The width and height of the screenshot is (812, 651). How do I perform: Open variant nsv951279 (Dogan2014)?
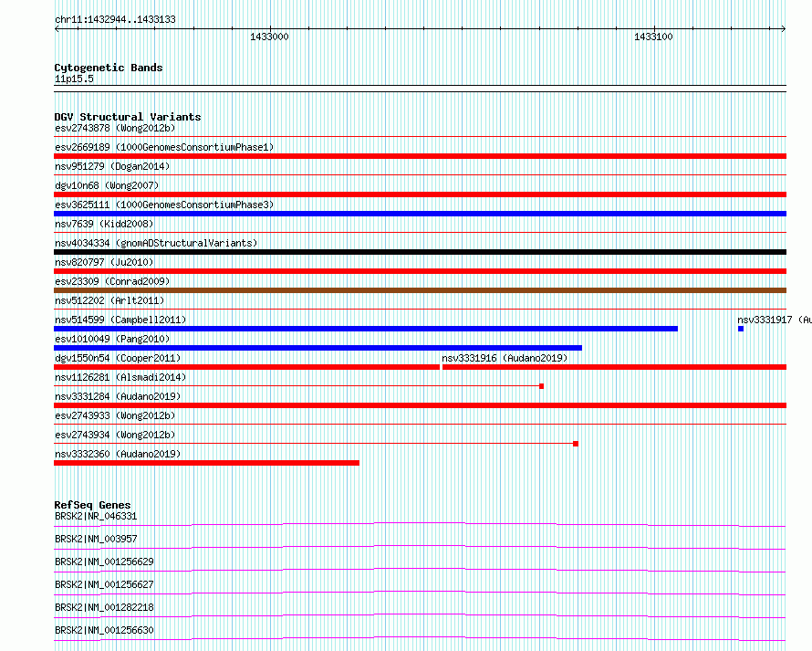pos(112,166)
